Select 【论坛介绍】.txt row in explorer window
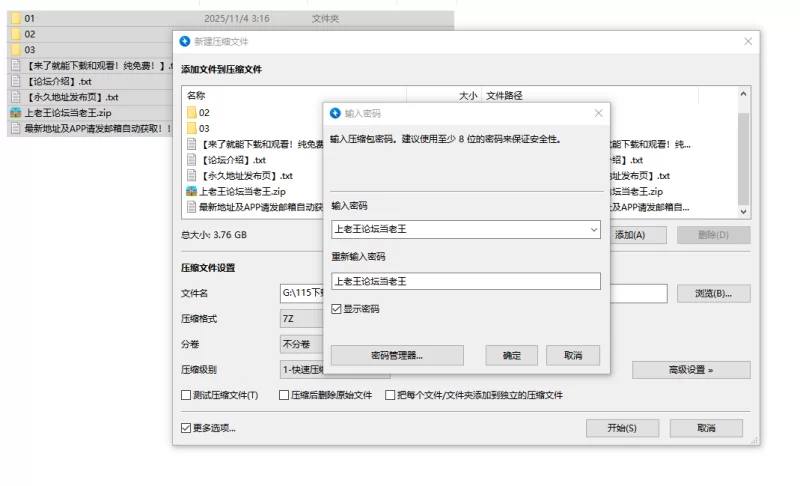 90,81
